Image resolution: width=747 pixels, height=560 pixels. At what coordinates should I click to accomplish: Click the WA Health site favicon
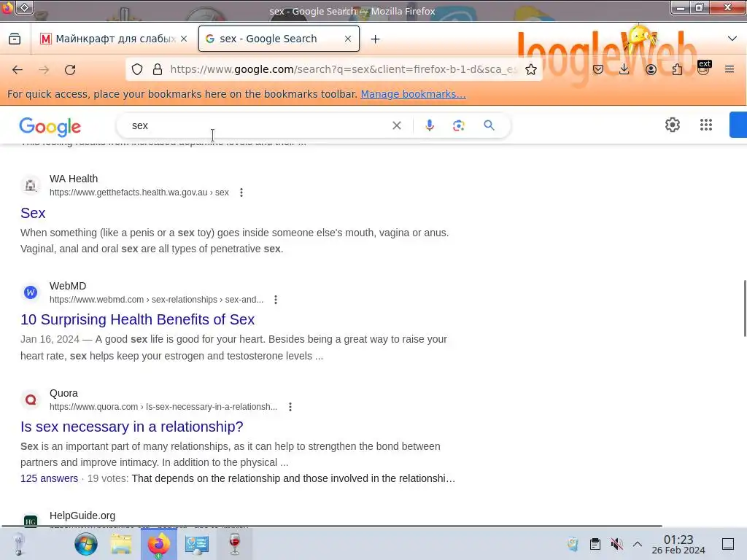(x=31, y=185)
